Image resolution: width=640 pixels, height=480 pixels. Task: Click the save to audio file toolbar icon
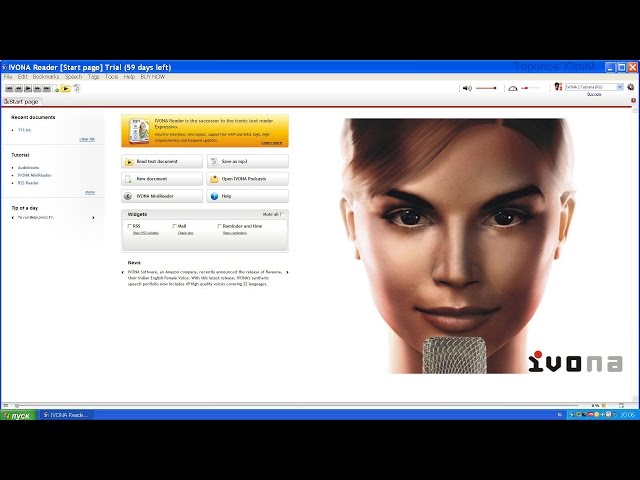coord(76,88)
